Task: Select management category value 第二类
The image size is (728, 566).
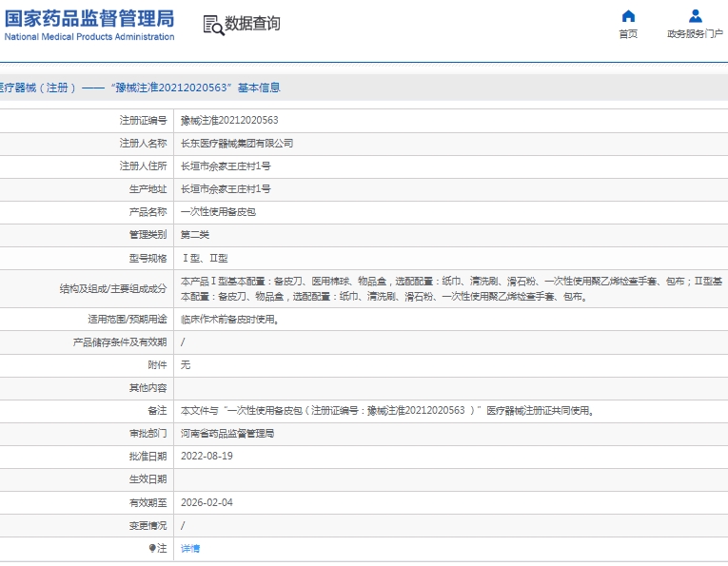Action: tap(195, 235)
